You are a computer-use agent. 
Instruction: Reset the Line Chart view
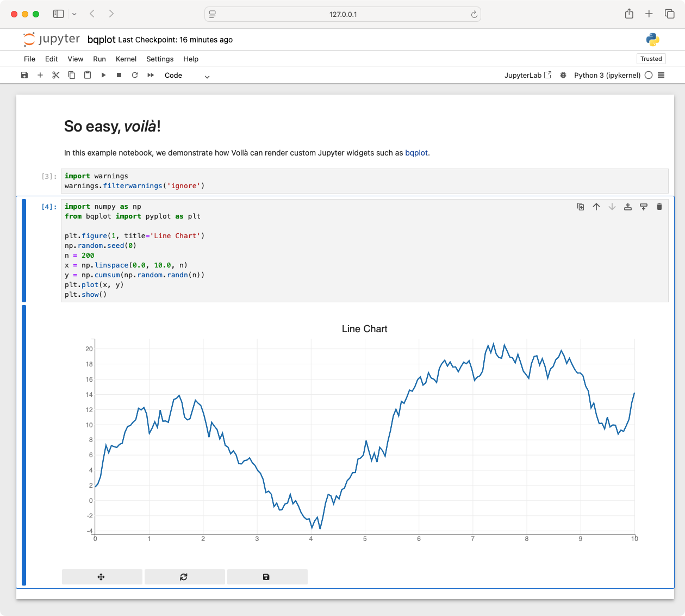point(184,576)
